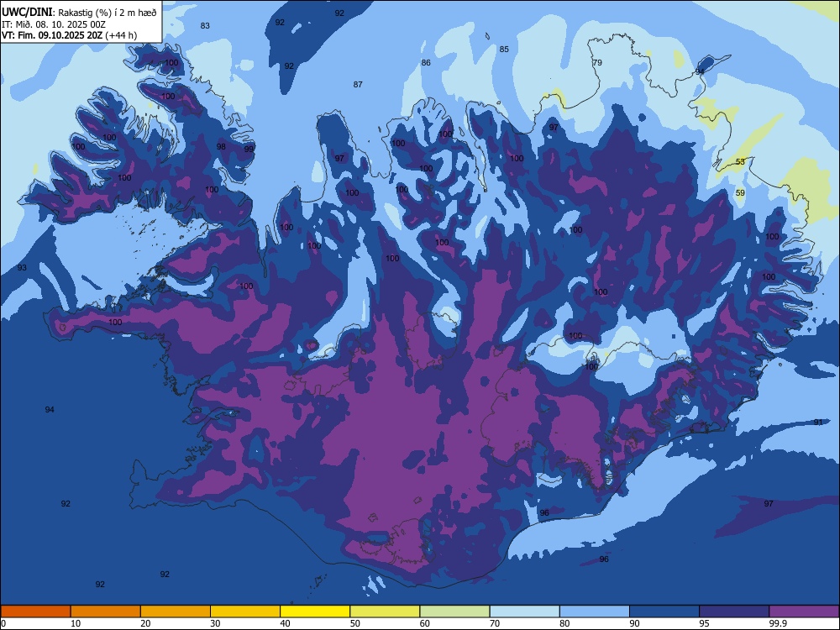Click the legend tick label '20'

pyautogui.click(x=145, y=623)
